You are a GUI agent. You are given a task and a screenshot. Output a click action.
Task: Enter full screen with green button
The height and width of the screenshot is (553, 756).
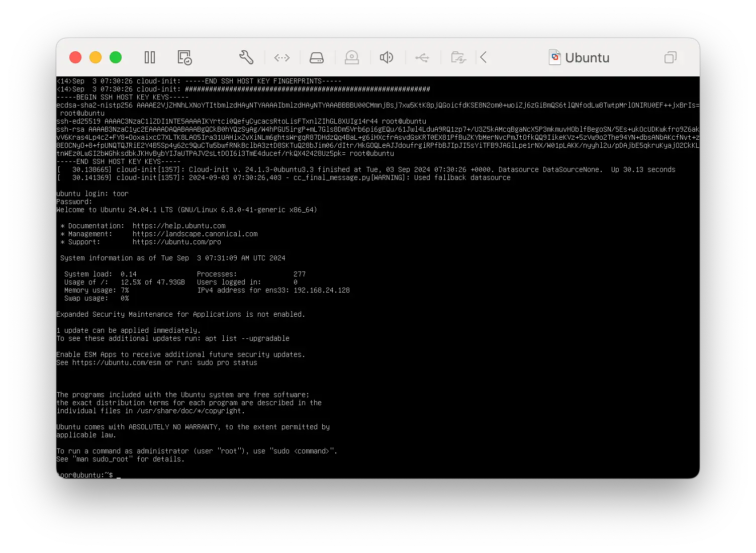click(116, 57)
